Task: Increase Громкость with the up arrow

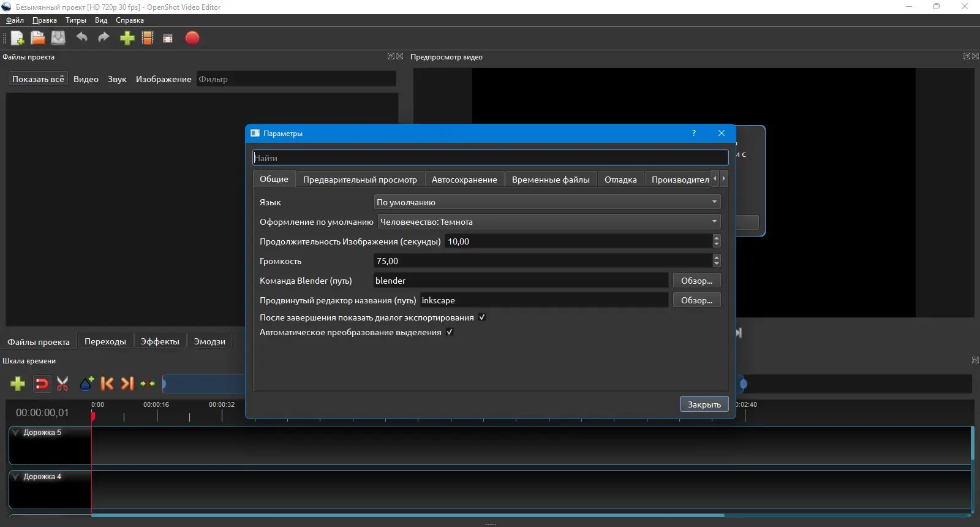Action: pos(717,257)
